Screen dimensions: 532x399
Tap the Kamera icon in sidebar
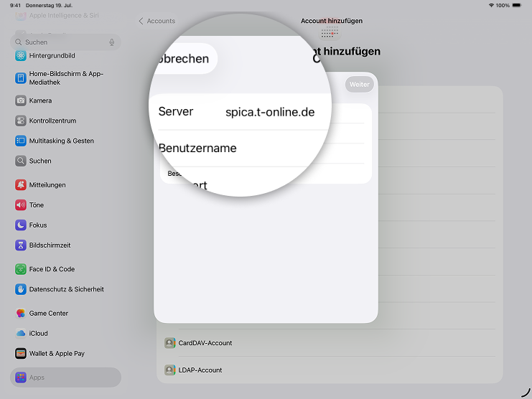[21, 100]
